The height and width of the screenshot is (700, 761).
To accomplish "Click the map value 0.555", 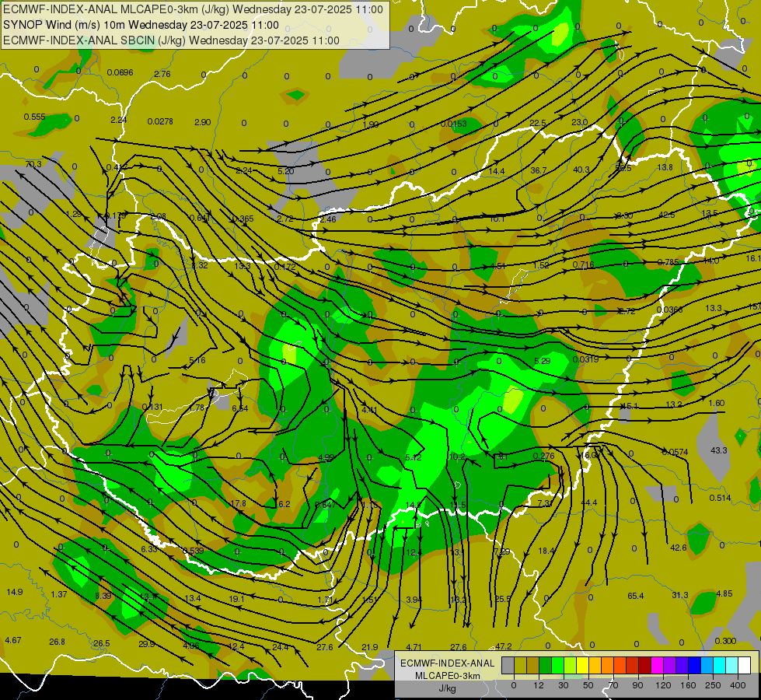I will tap(34, 117).
